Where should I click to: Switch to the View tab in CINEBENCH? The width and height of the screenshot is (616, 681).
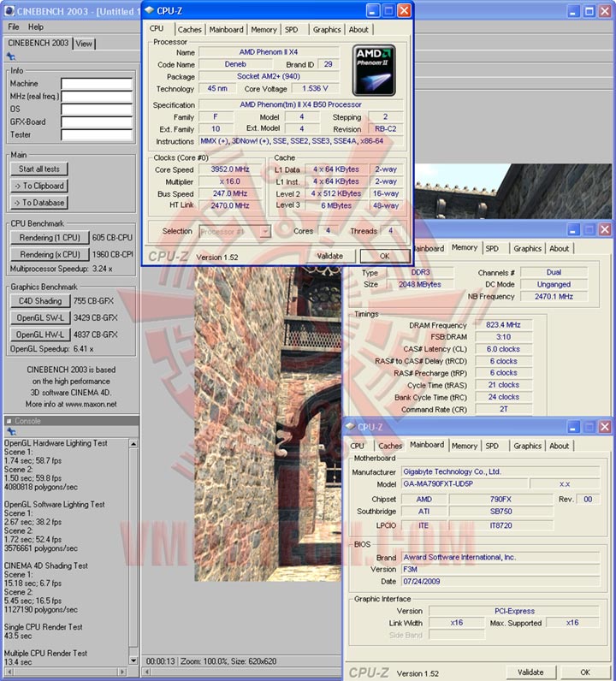coord(84,44)
